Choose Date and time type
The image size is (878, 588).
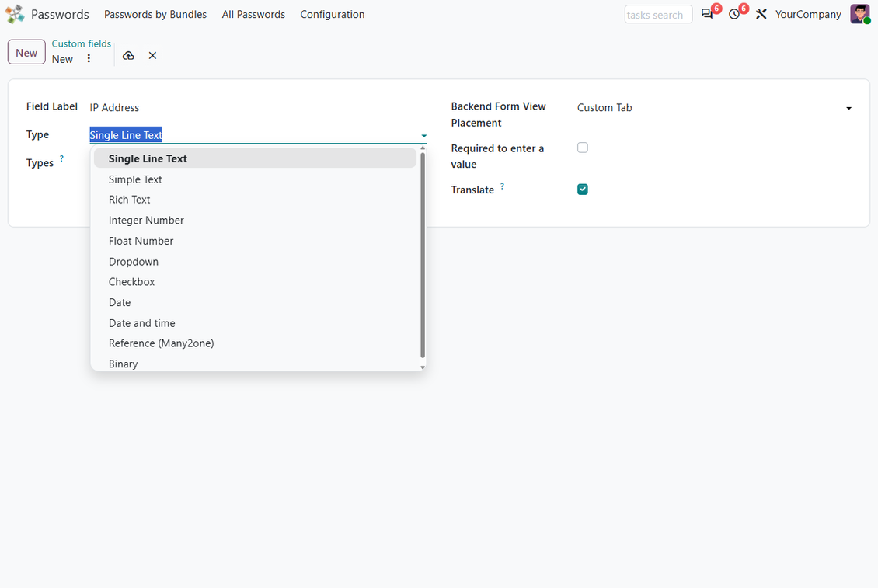click(256, 323)
